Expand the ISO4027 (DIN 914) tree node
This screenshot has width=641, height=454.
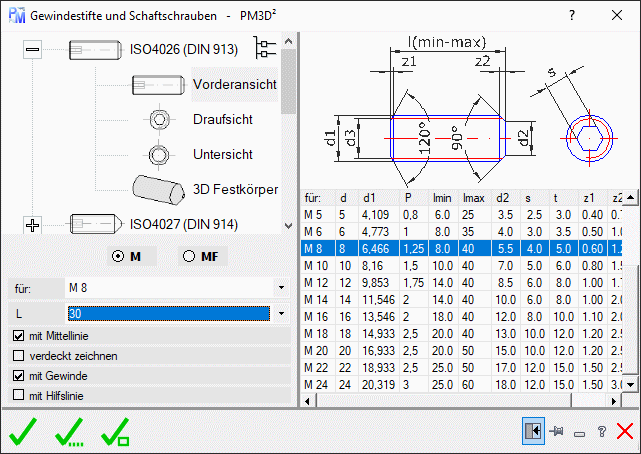click(x=32, y=224)
